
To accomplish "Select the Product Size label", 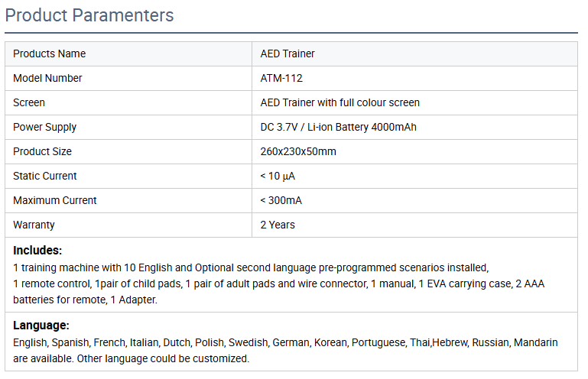I will pos(42,151).
